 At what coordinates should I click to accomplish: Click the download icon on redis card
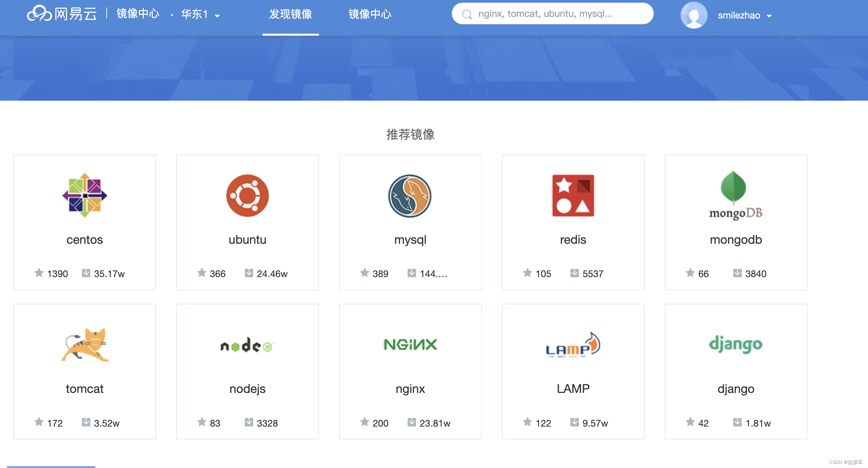point(574,273)
